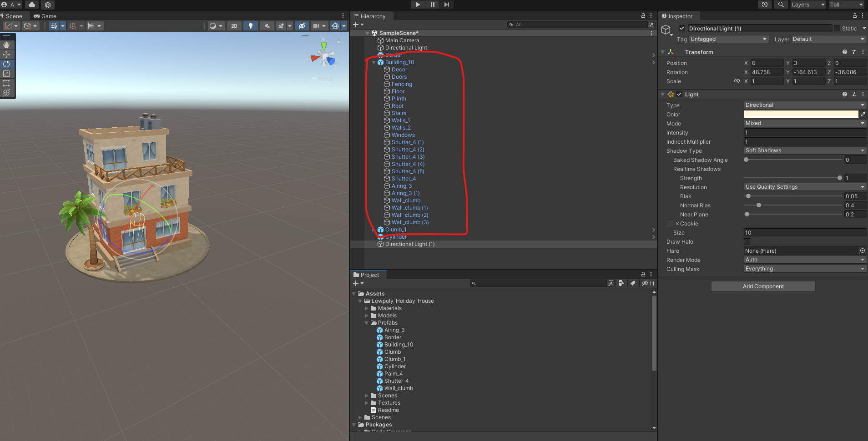The height and width of the screenshot is (441, 868).
Task: Lock the Inspector panel
Action: click(854, 16)
